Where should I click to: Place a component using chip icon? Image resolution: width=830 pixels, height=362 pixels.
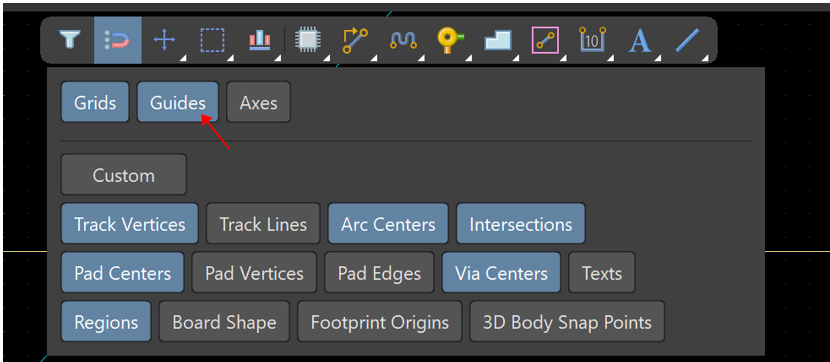[306, 40]
